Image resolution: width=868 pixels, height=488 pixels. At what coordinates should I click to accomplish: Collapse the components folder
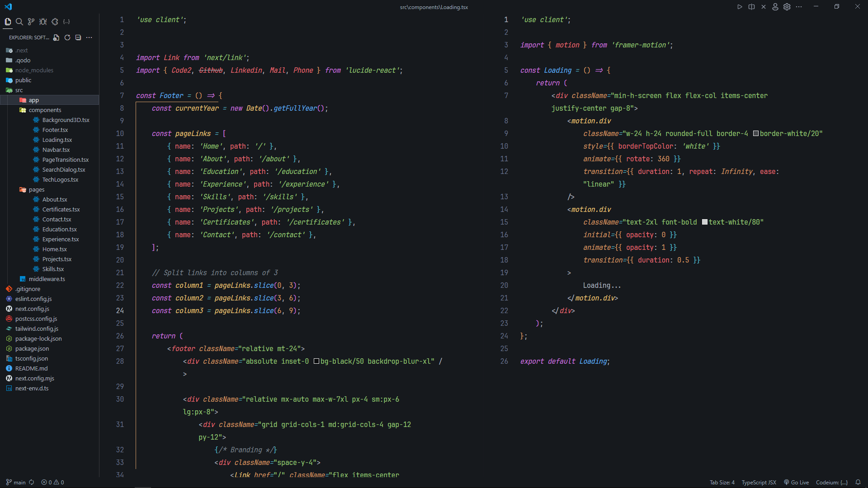point(45,110)
